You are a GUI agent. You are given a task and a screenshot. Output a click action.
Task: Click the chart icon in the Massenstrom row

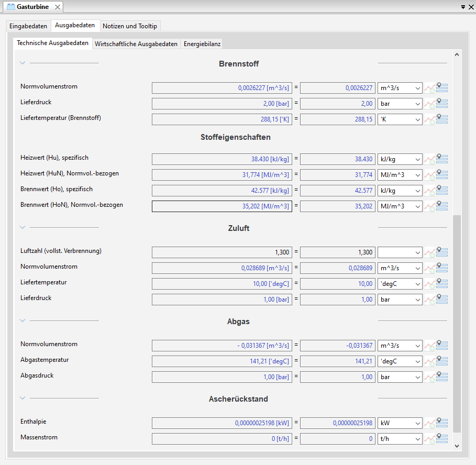click(429, 439)
